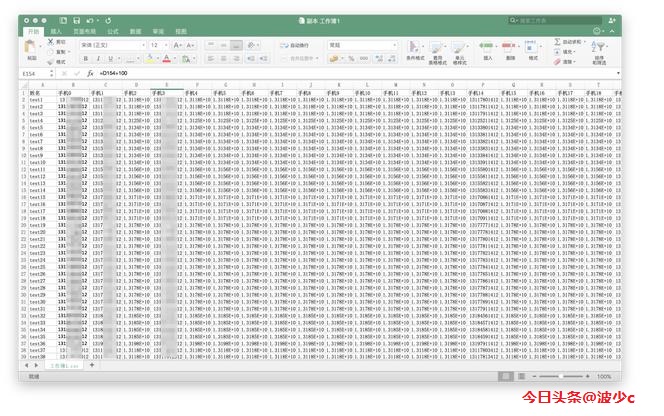Image resolution: width=664 pixels, height=416 pixels.
Task: Toggle Bold formatting
Action: point(86,59)
